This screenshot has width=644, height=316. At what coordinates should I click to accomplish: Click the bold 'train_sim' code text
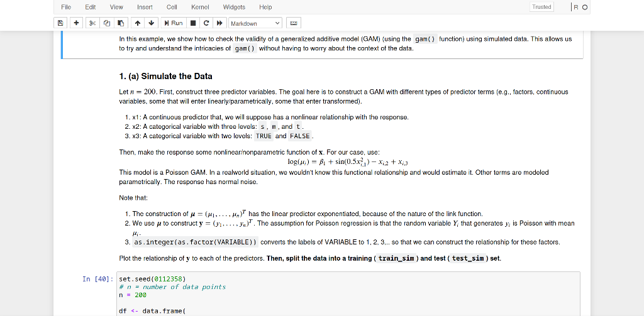pyautogui.click(x=395, y=259)
